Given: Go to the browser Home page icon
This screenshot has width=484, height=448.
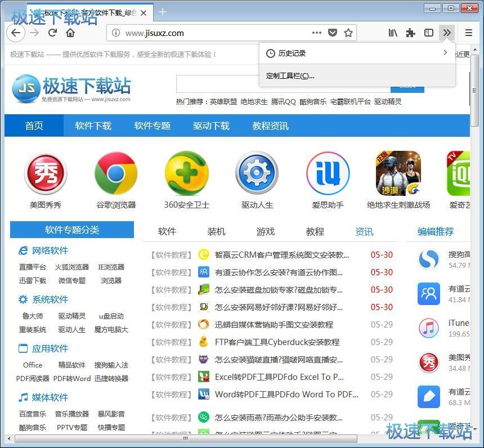Looking at the screenshot, I should [70, 33].
